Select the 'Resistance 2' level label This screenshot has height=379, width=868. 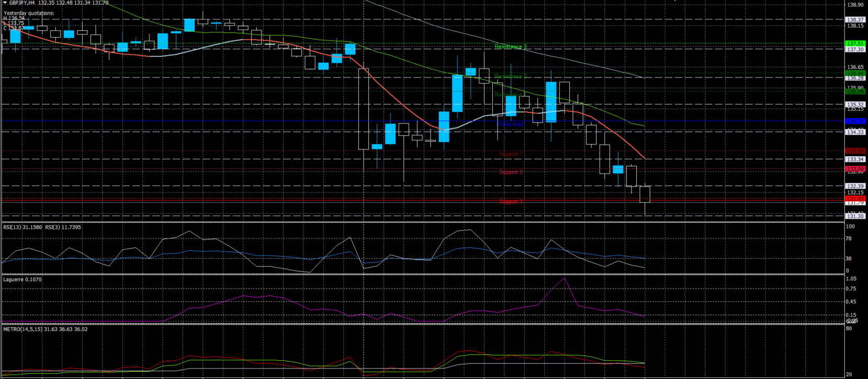(x=510, y=76)
